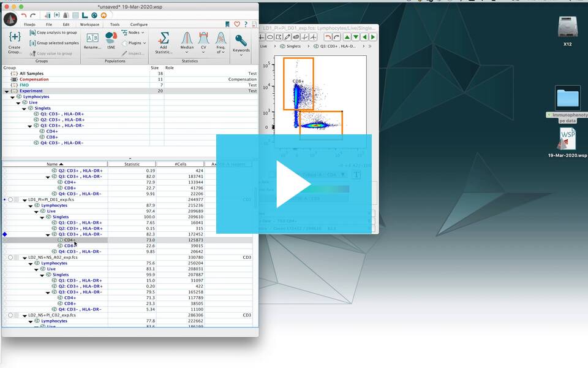588x368 pixels.
Task: Click the small create group {+} quick icon
Action: pyautogui.click(x=56, y=15)
